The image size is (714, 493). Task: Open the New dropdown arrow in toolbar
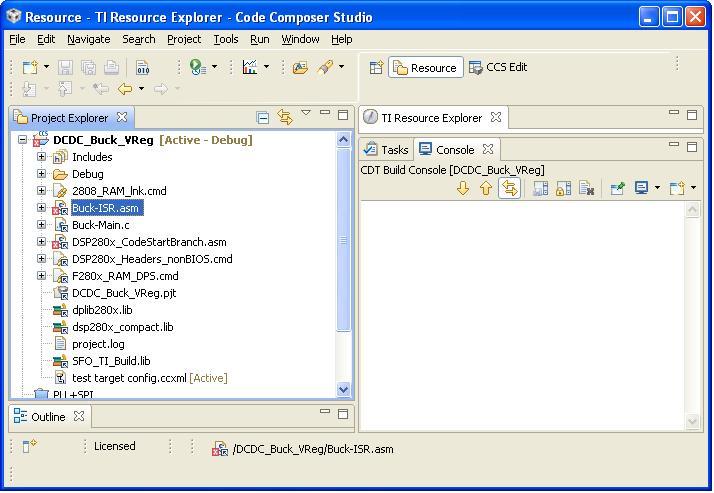(x=46, y=67)
